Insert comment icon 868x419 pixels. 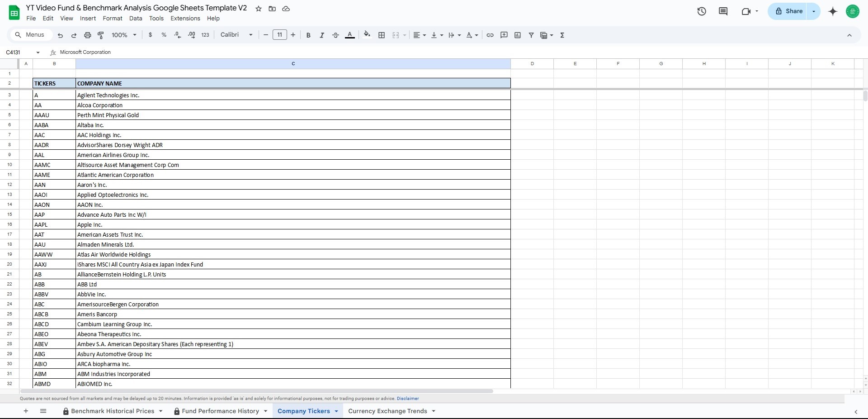[504, 35]
